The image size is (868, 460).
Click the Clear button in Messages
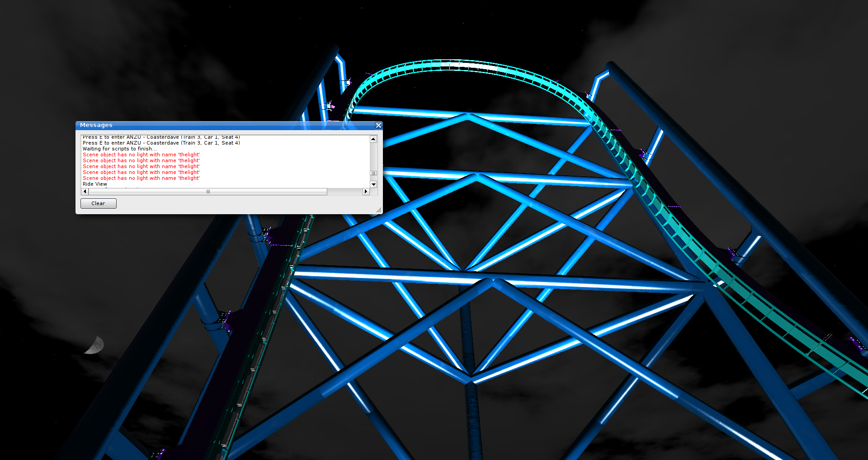click(98, 203)
